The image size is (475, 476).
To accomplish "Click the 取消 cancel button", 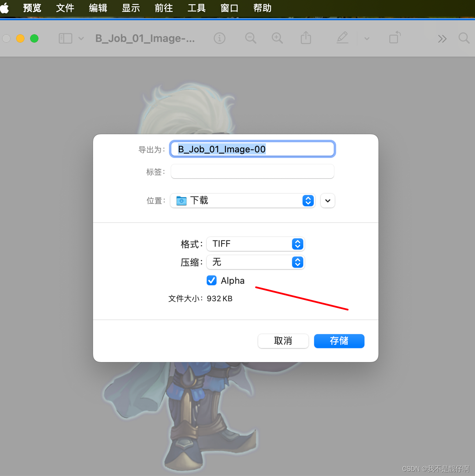I will coord(283,341).
